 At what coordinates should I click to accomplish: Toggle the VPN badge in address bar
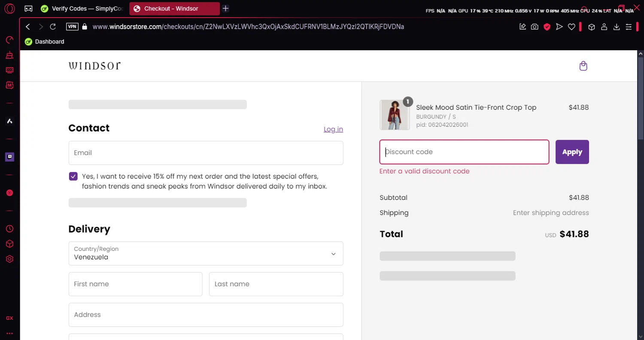(x=72, y=27)
